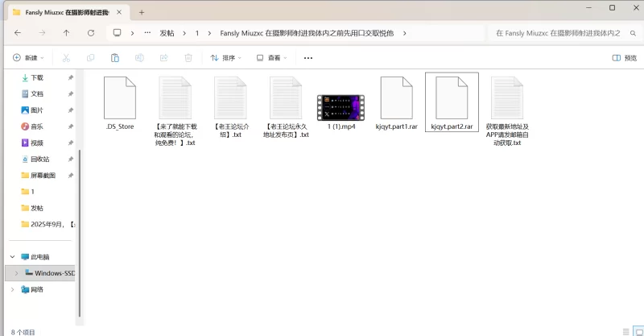This screenshot has height=336, width=644.
Task: Click the Cut scissors icon in toolbar
Action: (x=66, y=58)
